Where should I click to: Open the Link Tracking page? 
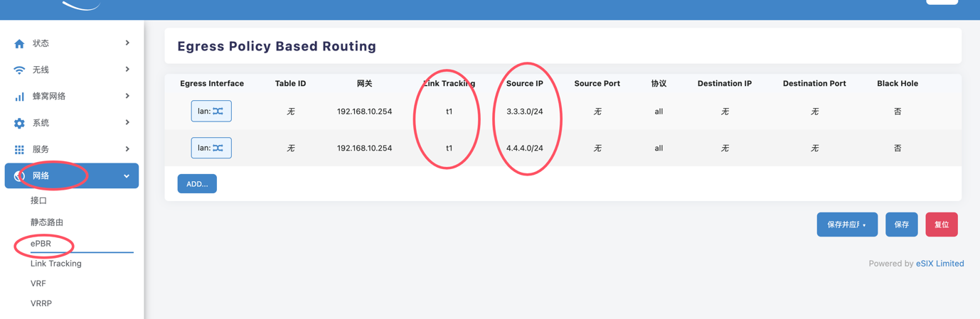pyautogui.click(x=56, y=264)
